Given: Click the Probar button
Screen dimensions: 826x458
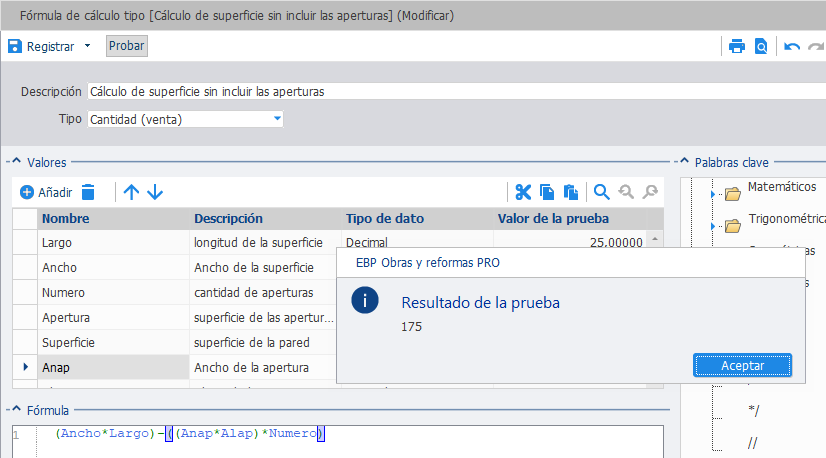Looking at the screenshot, I should pos(126,46).
